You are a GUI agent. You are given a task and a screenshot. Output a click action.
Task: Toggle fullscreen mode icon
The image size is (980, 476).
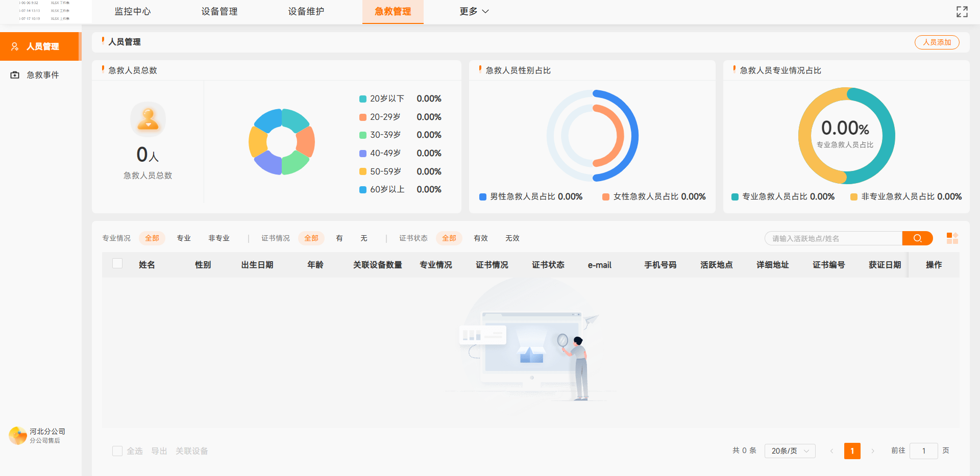click(962, 12)
